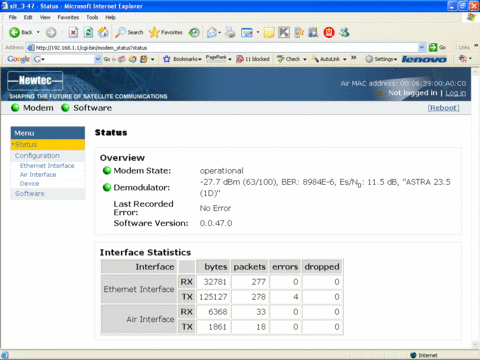Open the Edit menu
Image resolution: width=480 pixels, height=360 pixels.
pos(28,17)
